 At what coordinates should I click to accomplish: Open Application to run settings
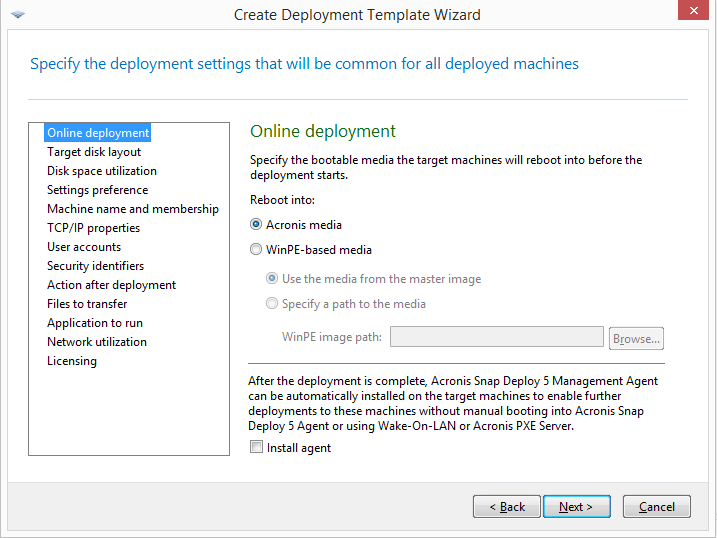tap(95, 323)
